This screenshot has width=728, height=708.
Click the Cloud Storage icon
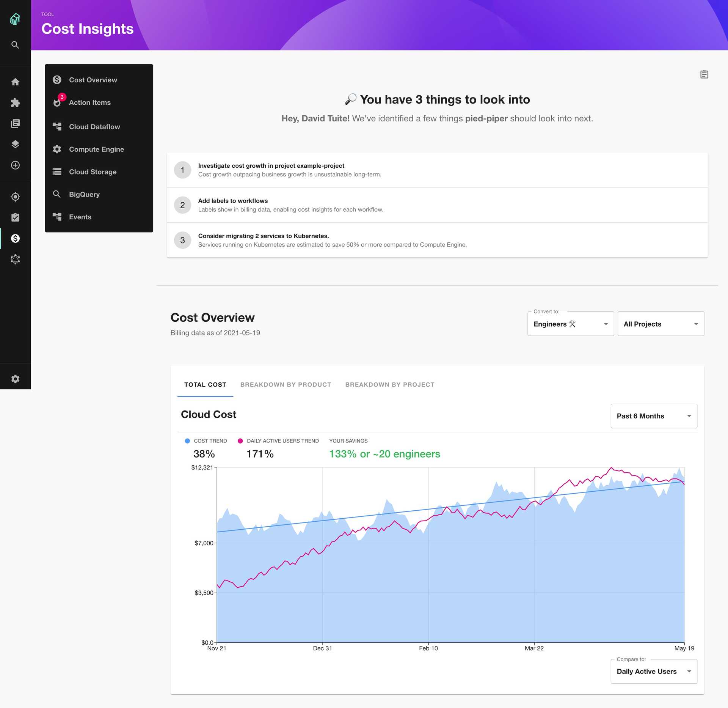(x=57, y=171)
